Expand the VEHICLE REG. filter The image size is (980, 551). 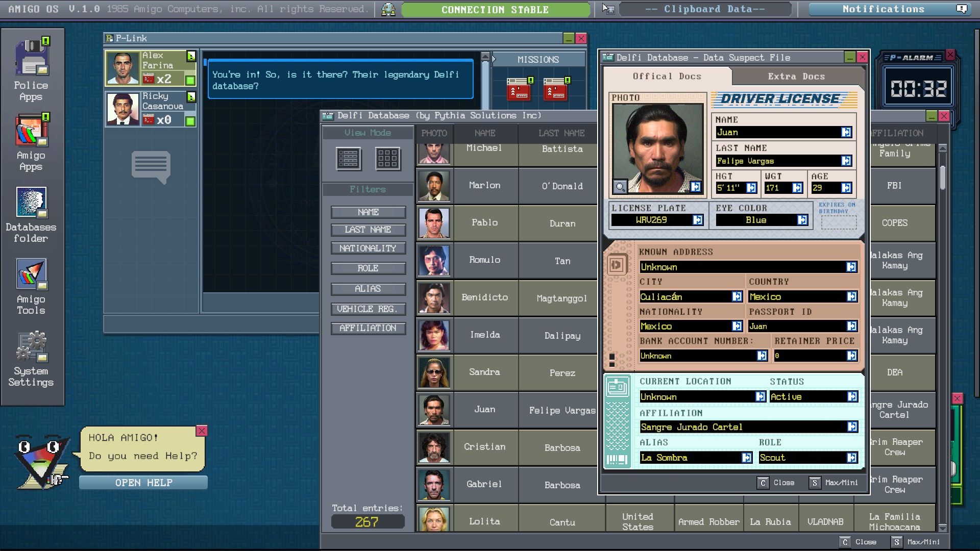[367, 309]
